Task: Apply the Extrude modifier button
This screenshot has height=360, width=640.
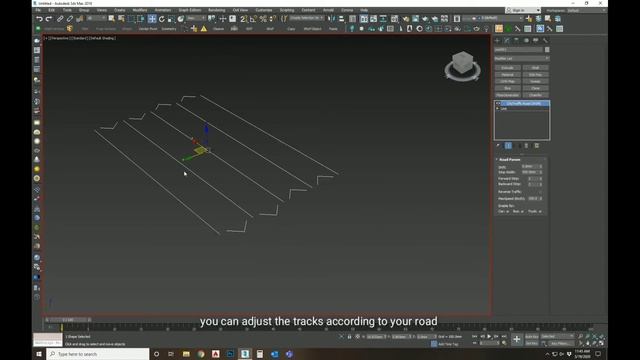Action: (x=507, y=68)
